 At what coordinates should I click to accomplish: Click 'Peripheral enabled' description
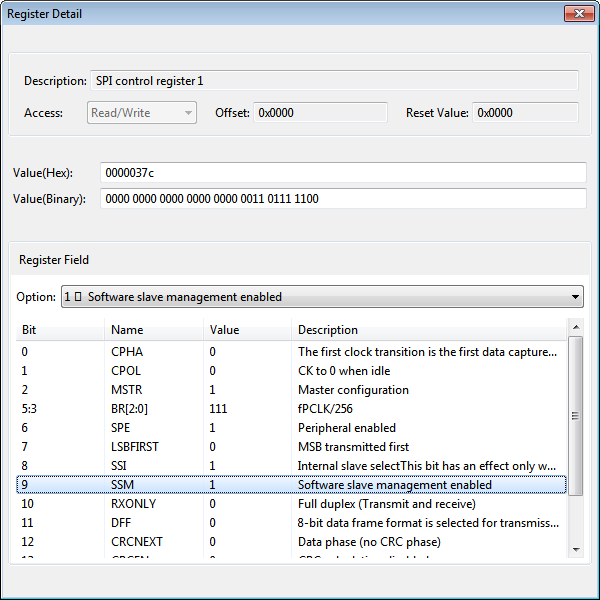coord(347,428)
